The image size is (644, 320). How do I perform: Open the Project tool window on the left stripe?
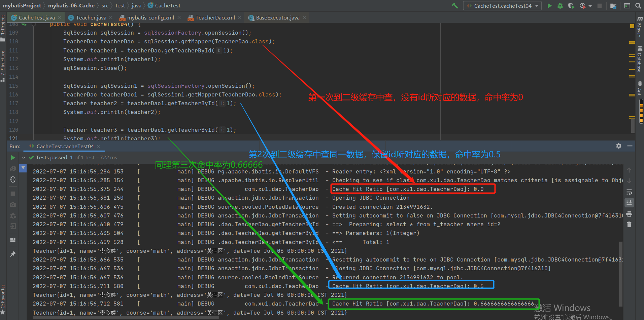pyautogui.click(x=3, y=28)
